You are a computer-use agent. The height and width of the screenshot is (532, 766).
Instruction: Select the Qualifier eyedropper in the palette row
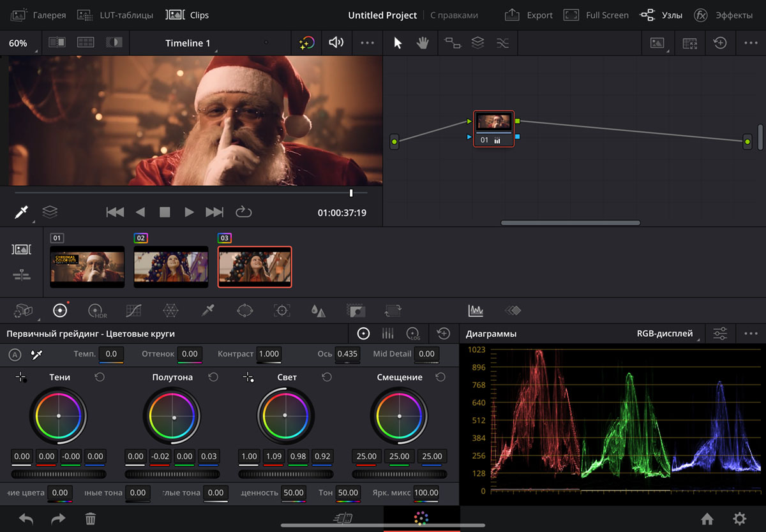coord(207,311)
